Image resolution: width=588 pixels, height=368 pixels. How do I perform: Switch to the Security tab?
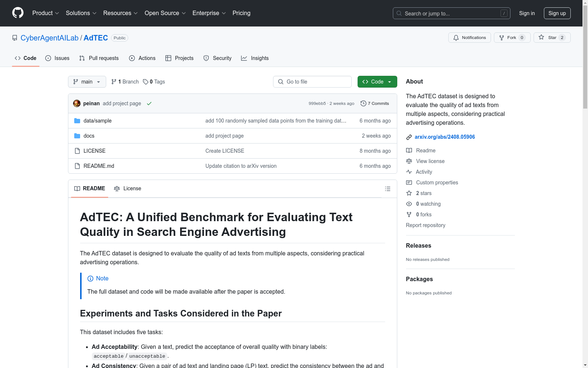point(218,58)
